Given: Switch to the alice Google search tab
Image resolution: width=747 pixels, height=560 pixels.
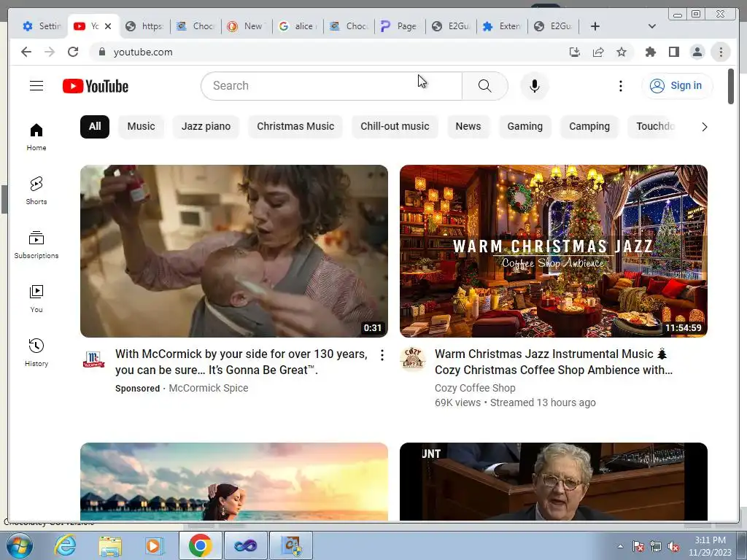Looking at the screenshot, I should (298, 26).
